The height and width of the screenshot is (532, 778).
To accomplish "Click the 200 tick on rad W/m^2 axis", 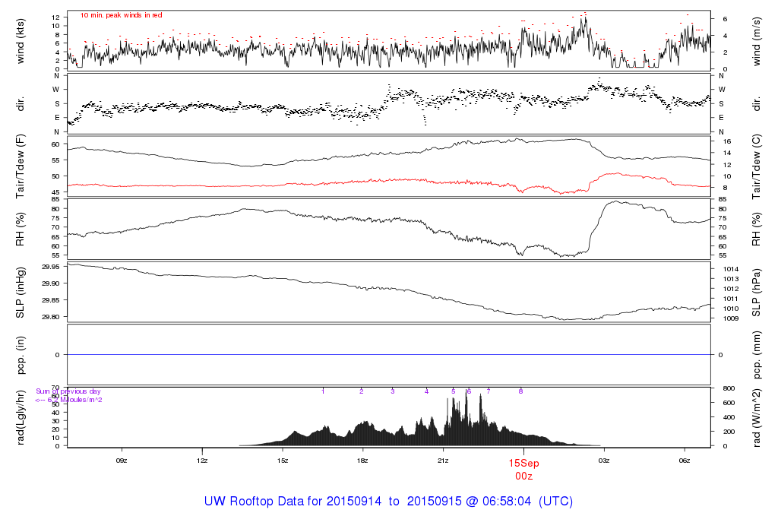I will tap(729, 432).
